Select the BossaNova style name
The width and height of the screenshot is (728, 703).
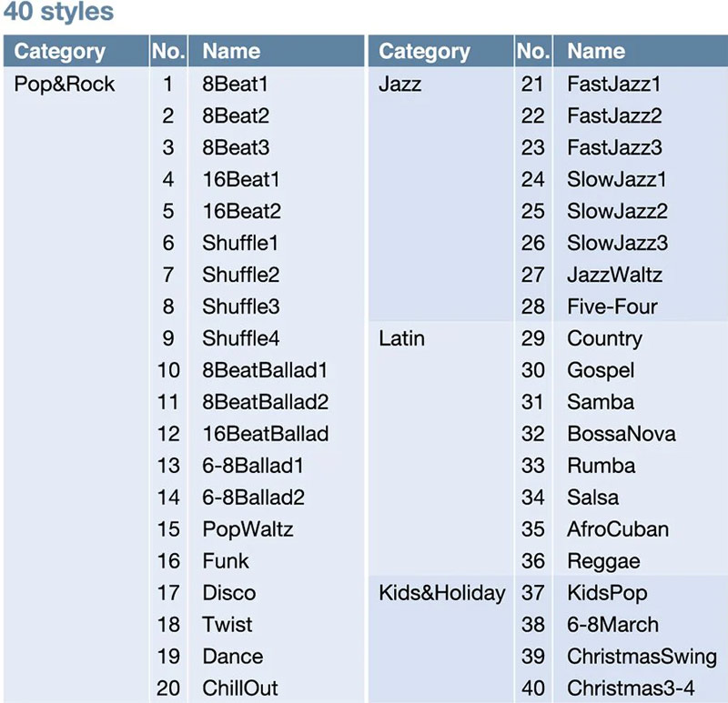[x=622, y=434]
